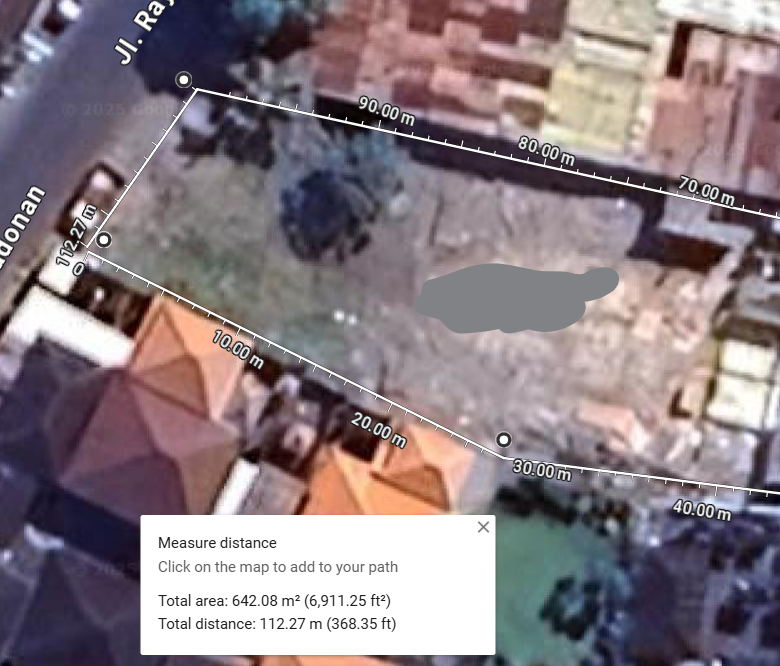The image size is (780, 666).
Task: Close the Measure distance popup
Action: pyautogui.click(x=483, y=527)
